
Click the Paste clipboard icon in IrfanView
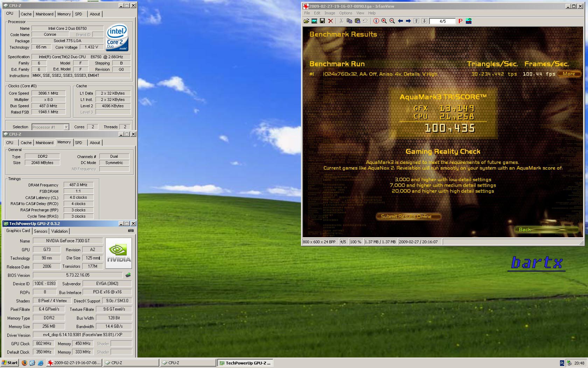[357, 21]
